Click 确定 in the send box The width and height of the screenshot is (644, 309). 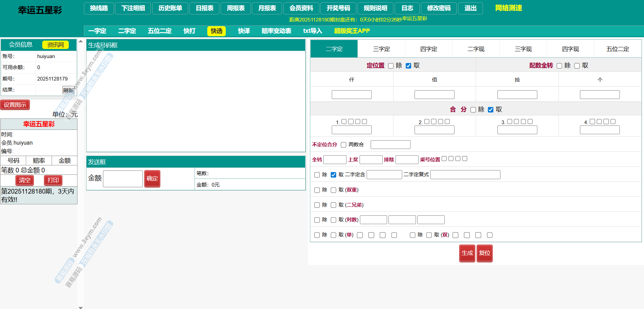point(152,178)
